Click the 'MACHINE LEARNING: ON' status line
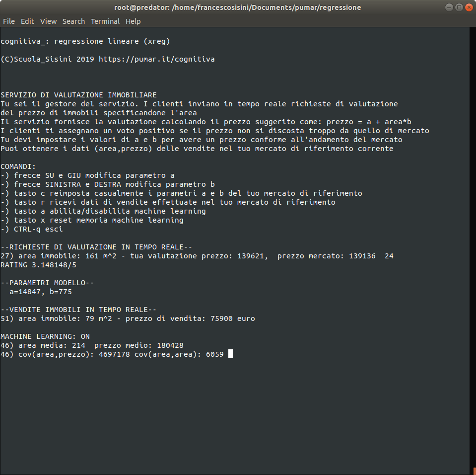Viewport: 476px width, 475px height. tap(45, 336)
